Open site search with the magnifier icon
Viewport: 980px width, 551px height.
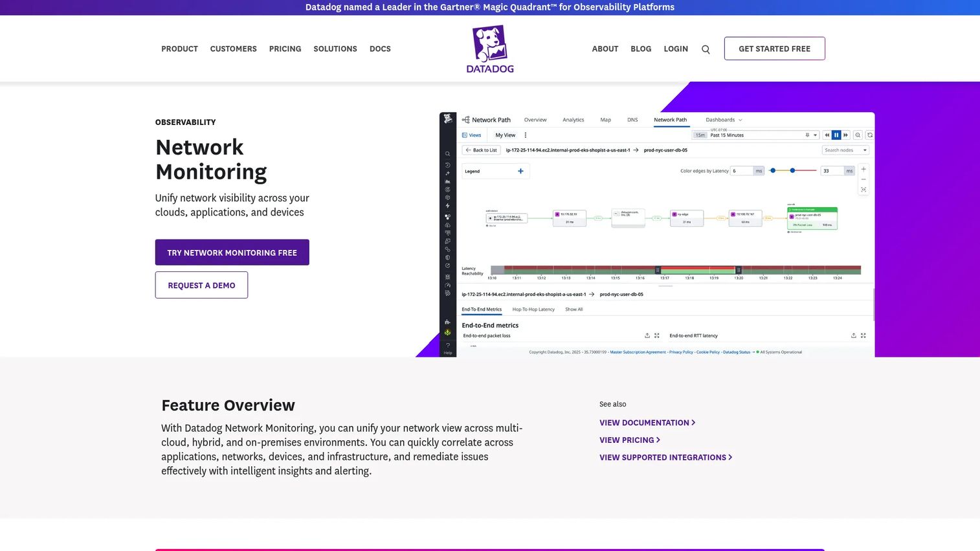coord(706,49)
